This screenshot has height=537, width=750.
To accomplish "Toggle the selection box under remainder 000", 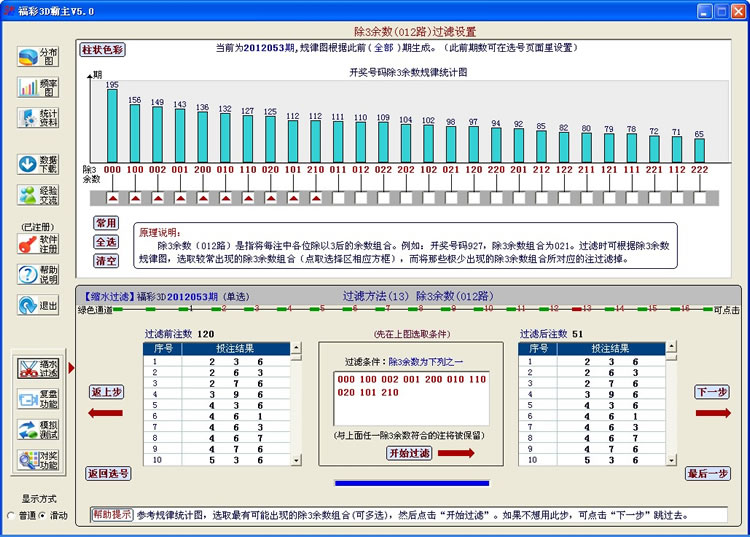I will pos(113,197).
